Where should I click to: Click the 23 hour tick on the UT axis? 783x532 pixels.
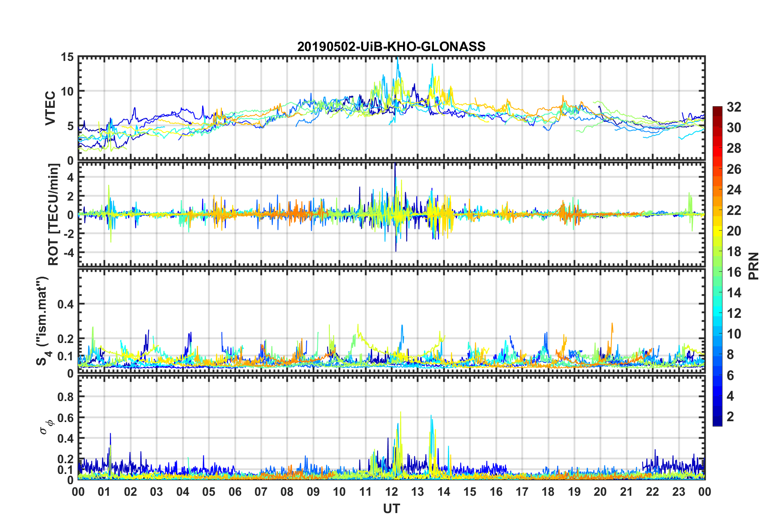[678, 492]
